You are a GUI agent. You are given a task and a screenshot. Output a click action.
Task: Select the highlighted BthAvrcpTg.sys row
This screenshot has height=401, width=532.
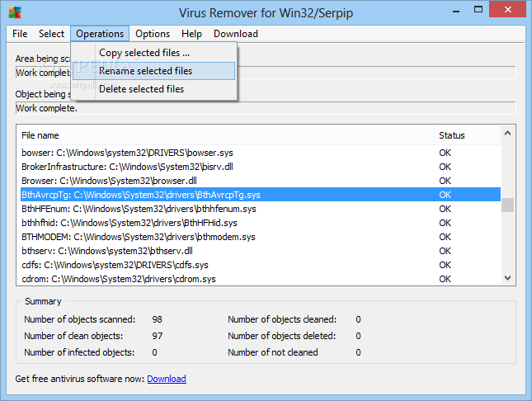(261, 195)
